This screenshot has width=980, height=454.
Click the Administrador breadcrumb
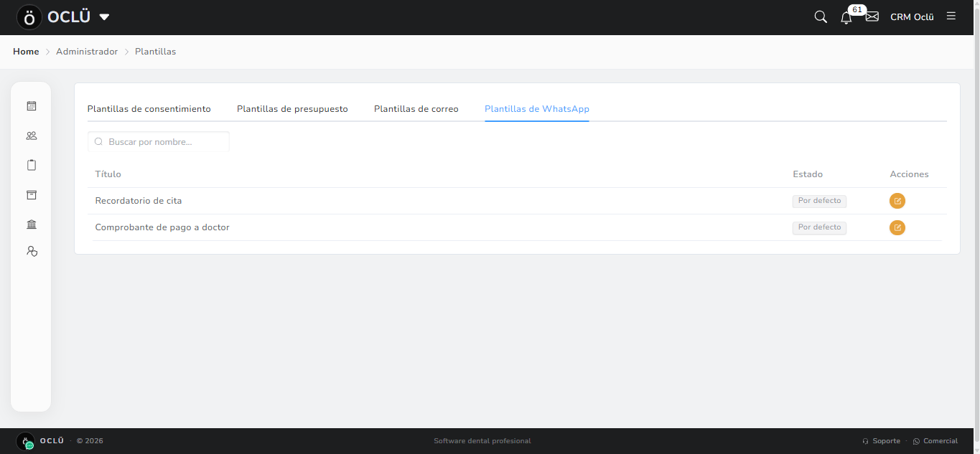(x=87, y=52)
